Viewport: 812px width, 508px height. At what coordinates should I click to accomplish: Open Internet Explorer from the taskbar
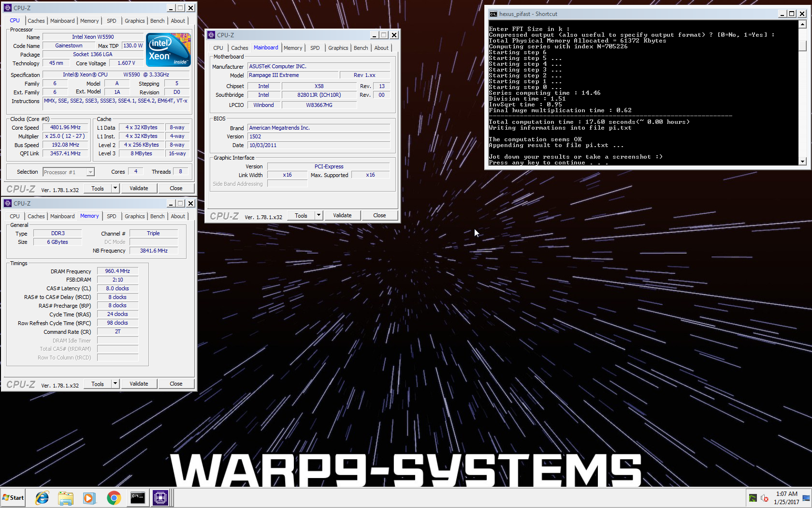pyautogui.click(x=42, y=498)
